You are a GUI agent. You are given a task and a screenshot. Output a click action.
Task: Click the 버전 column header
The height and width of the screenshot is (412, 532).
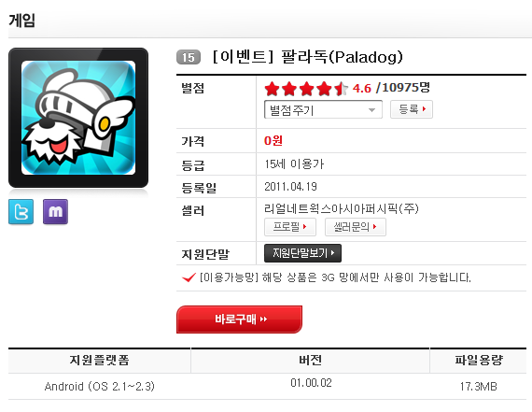pos(311,360)
